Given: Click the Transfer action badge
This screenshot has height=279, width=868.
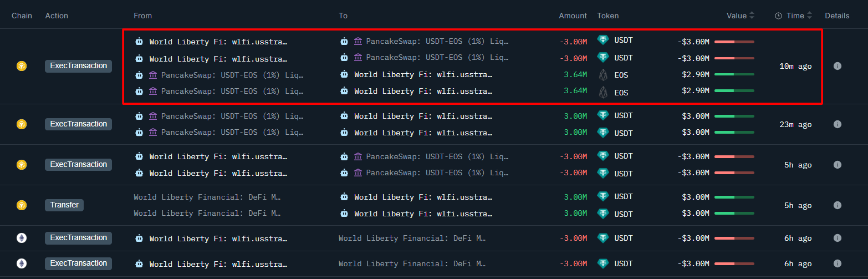Looking at the screenshot, I should tap(64, 205).
